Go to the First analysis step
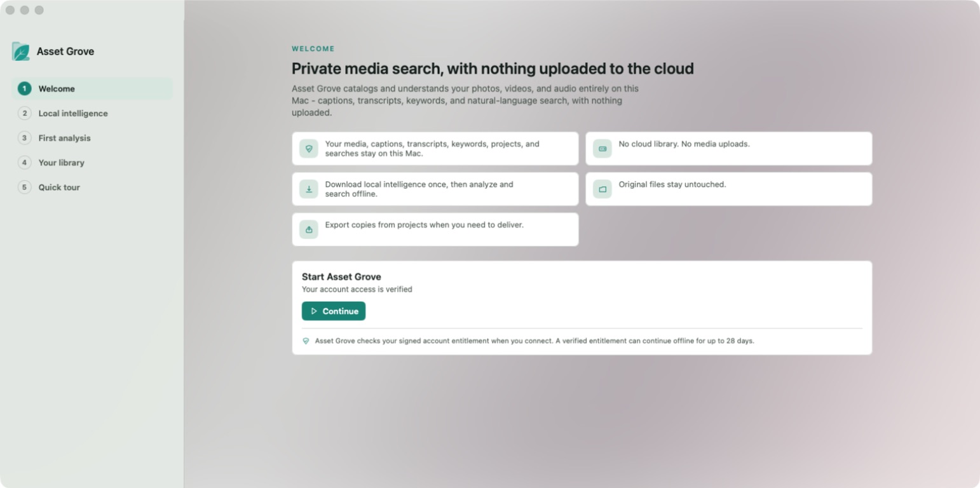 92,138
